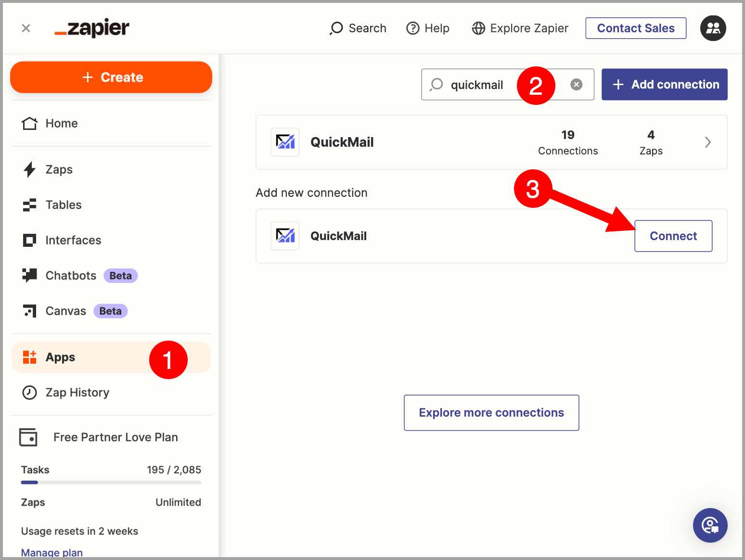The width and height of the screenshot is (745, 560).
Task: Click the Apps grid icon
Action: [x=29, y=357]
